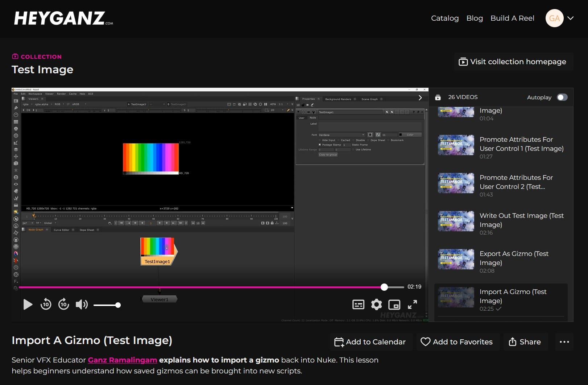Seek using the pink video progress bar
Screen dimensions: 588x385
211,287
